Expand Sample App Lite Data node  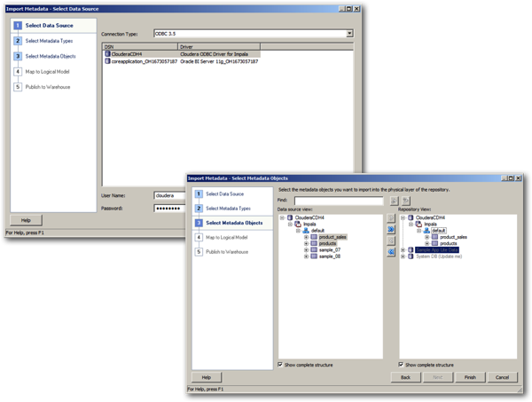point(403,250)
